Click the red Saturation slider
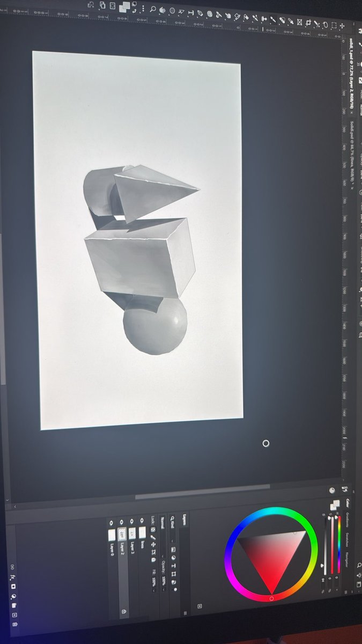The image size is (362, 644). point(333,545)
